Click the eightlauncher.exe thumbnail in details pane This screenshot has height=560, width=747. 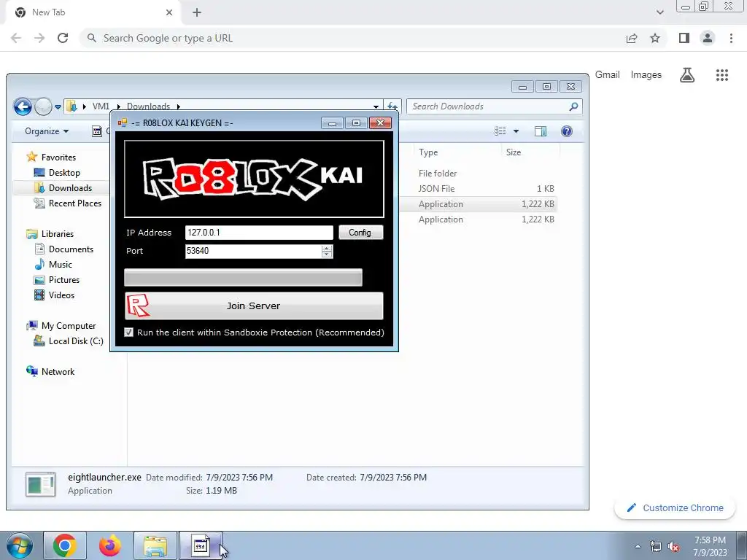(x=41, y=484)
